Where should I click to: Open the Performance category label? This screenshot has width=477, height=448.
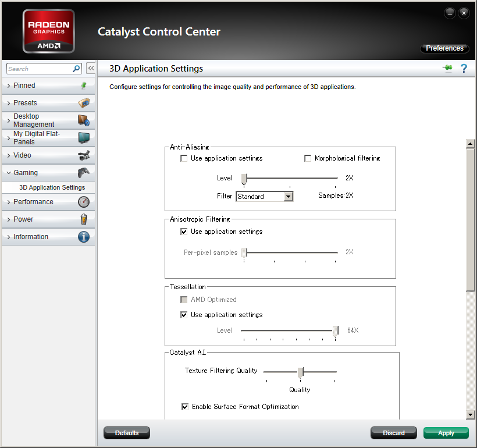click(34, 202)
